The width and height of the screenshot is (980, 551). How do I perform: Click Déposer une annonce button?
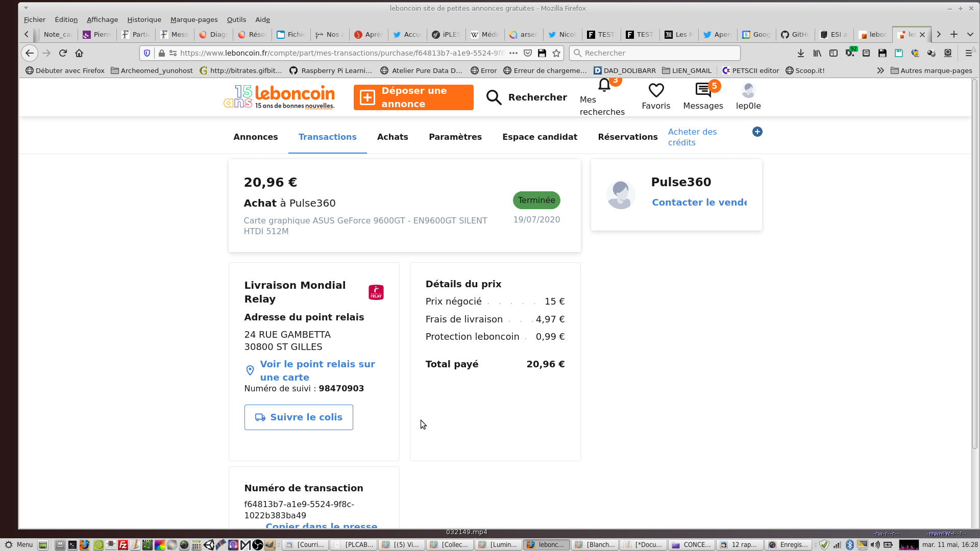(x=413, y=97)
